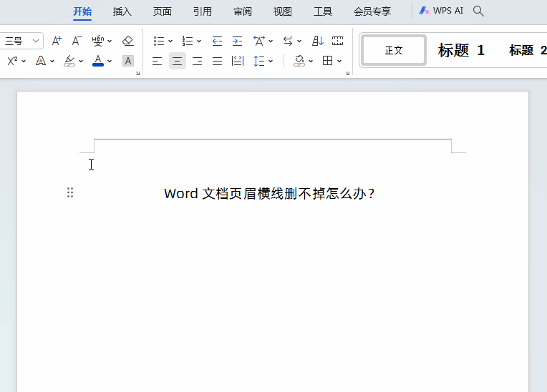Click the Chinese layout A icon
Image resolution: width=547 pixels, height=392 pixels.
(x=259, y=41)
